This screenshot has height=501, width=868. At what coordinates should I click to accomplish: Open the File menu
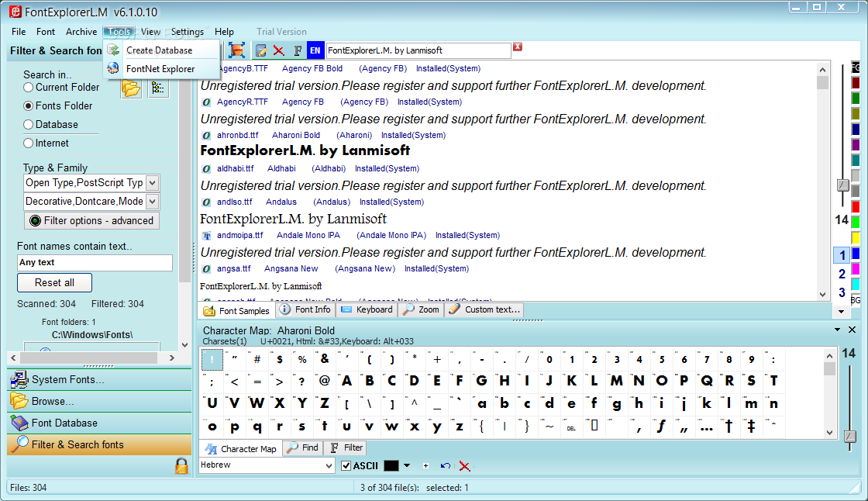19,32
